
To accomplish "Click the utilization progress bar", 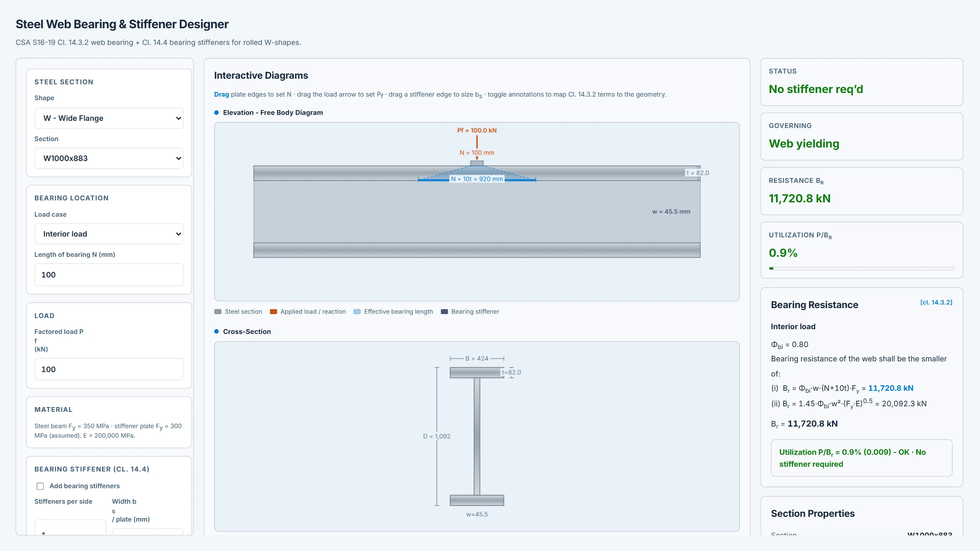I will click(861, 268).
